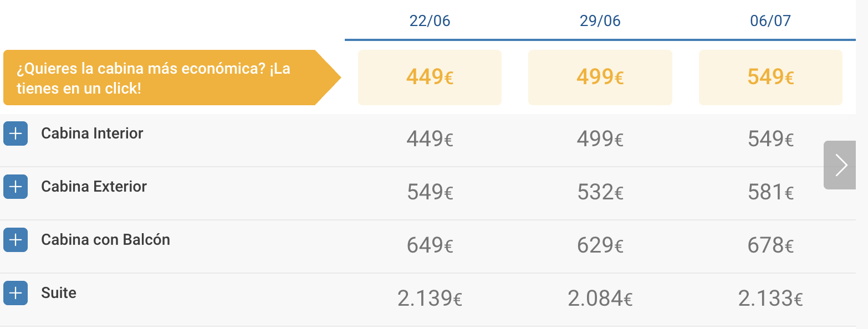Choose Cabina con Balcón price 678€
Screen dimensions: 868x329
770,245
